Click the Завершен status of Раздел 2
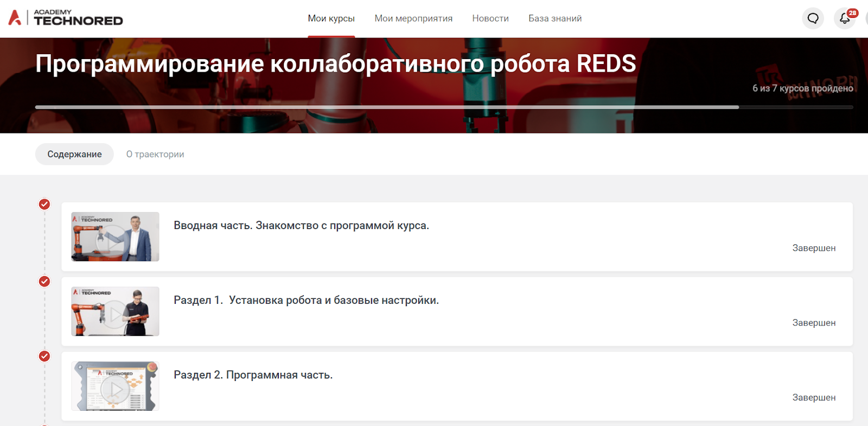 814,398
